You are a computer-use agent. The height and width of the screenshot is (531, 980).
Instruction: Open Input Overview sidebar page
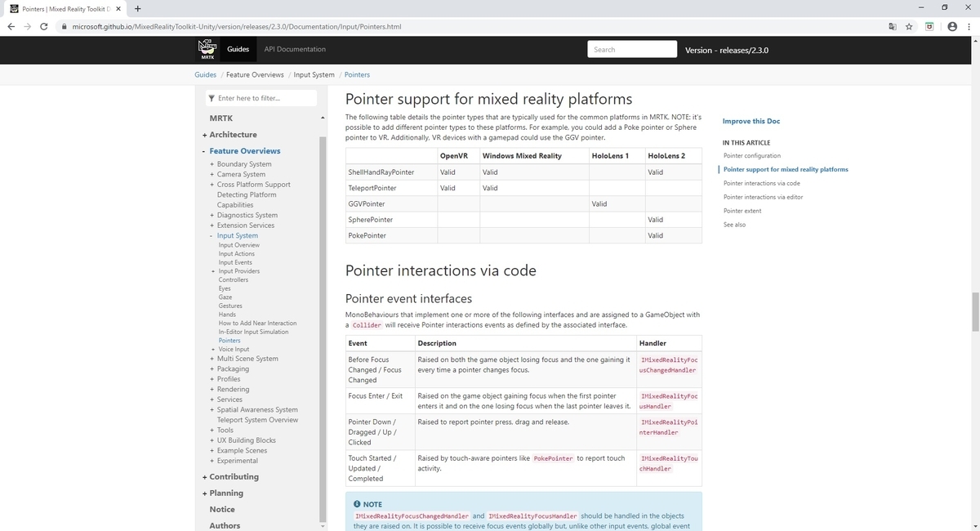pyautogui.click(x=239, y=245)
